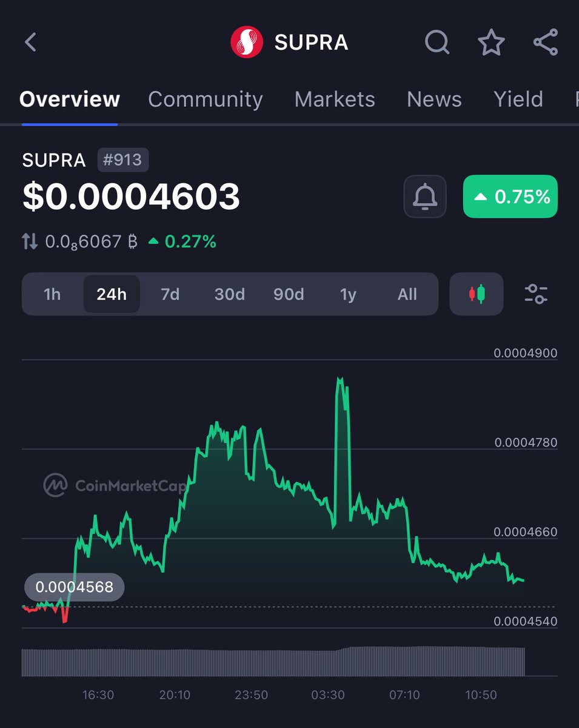
Task: Open search with the magnifier icon
Action: (437, 42)
